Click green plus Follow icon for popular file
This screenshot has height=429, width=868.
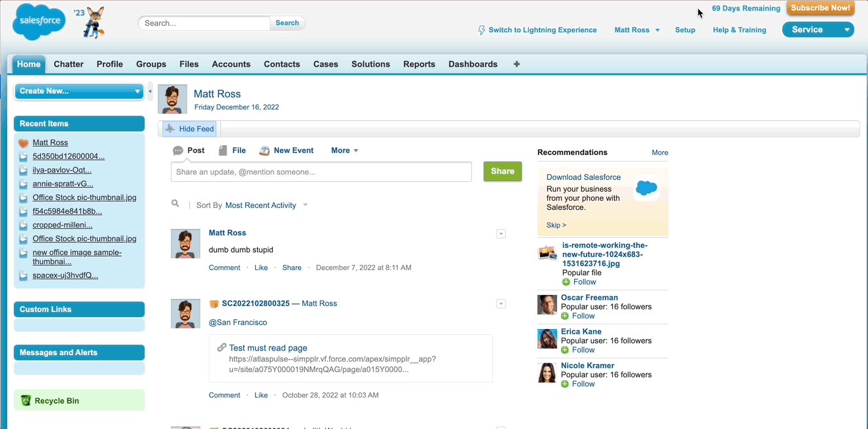click(566, 282)
